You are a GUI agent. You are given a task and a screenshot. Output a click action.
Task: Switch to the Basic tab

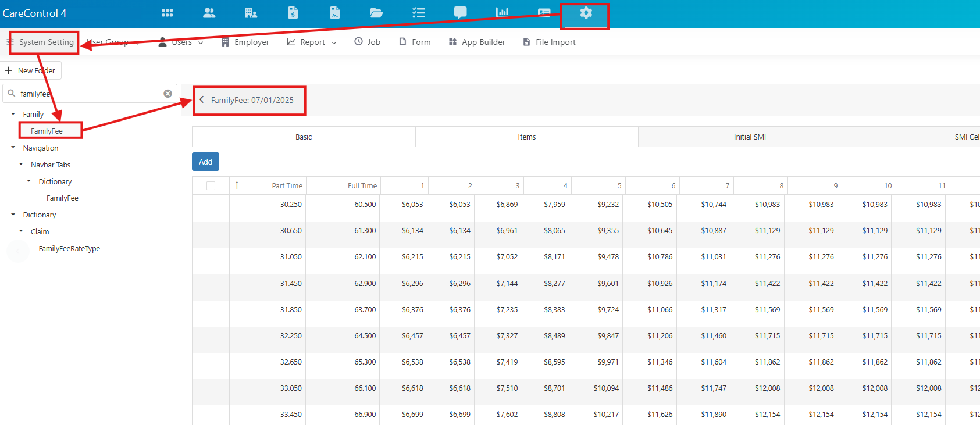pyautogui.click(x=304, y=137)
